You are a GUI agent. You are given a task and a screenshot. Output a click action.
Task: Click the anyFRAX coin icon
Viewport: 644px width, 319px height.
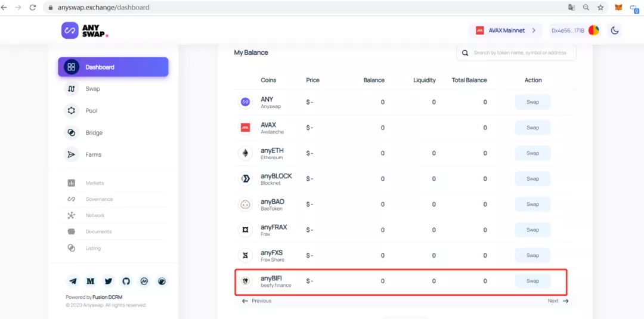[x=245, y=230]
